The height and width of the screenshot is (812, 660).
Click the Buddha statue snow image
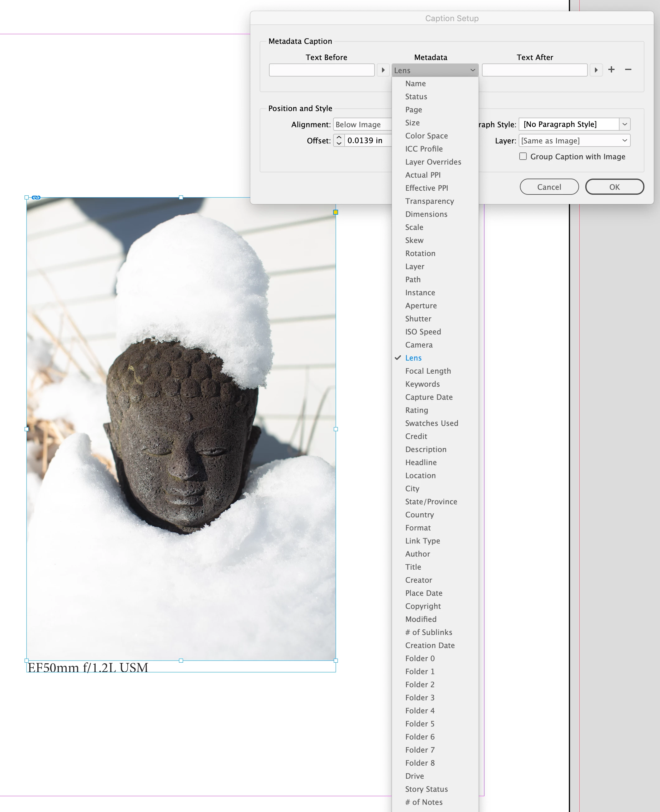coord(181,429)
